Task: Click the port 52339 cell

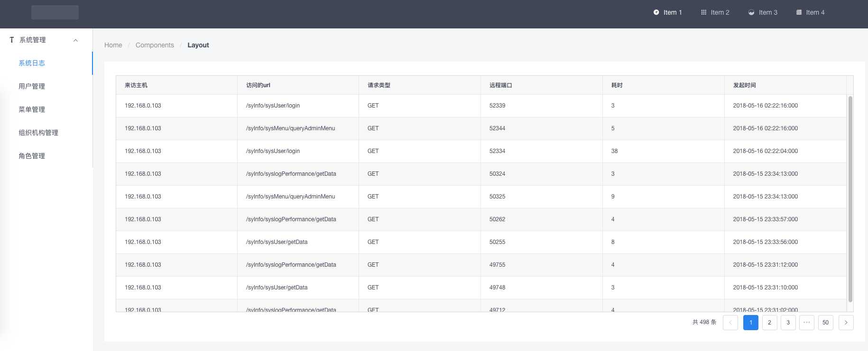Action: (x=542, y=106)
